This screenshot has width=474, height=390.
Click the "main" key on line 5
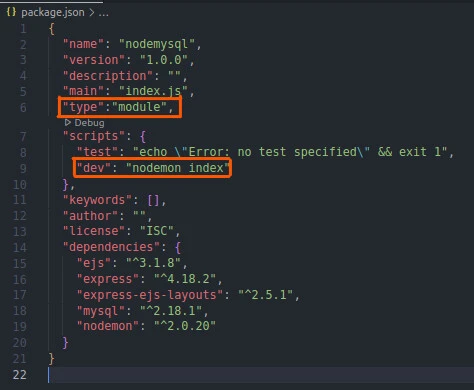[x=83, y=91]
